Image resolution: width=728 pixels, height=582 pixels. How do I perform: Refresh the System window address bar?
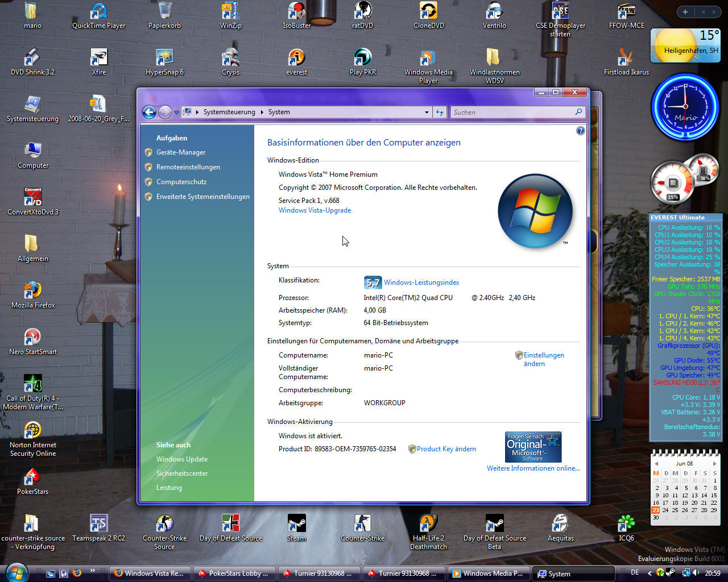point(440,113)
